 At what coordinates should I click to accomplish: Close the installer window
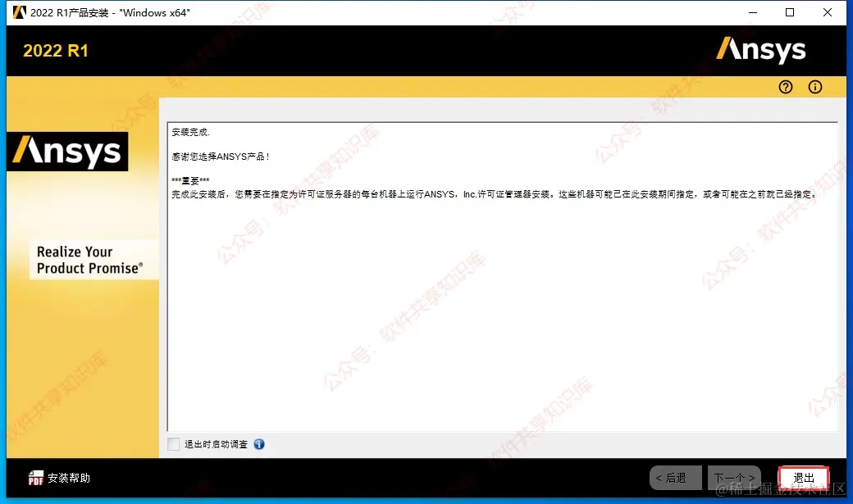click(828, 12)
